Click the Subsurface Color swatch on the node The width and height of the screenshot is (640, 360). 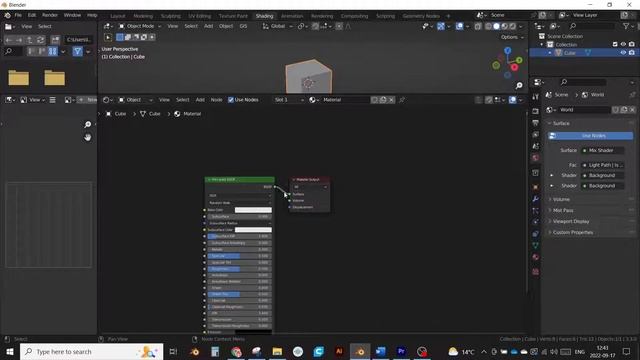(x=253, y=230)
